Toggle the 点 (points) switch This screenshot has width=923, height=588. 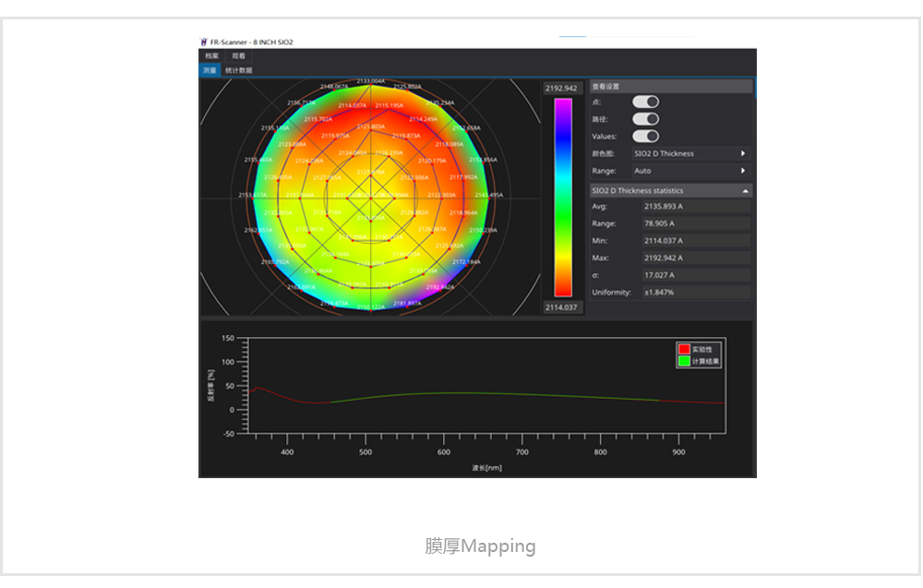[645, 102]
